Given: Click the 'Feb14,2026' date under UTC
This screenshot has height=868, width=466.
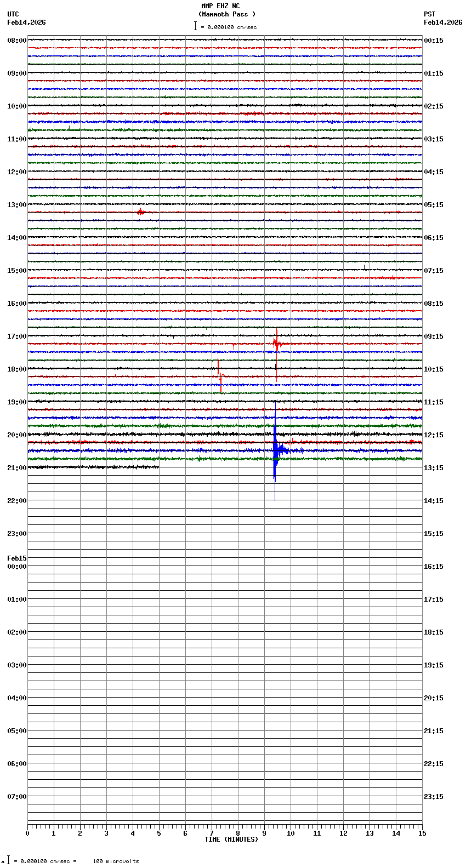Looking at the screenshot, I should click(26, 22).
